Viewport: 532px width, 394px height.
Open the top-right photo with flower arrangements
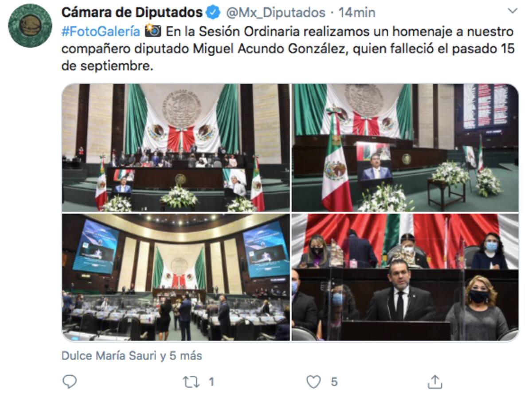point(405,148)
